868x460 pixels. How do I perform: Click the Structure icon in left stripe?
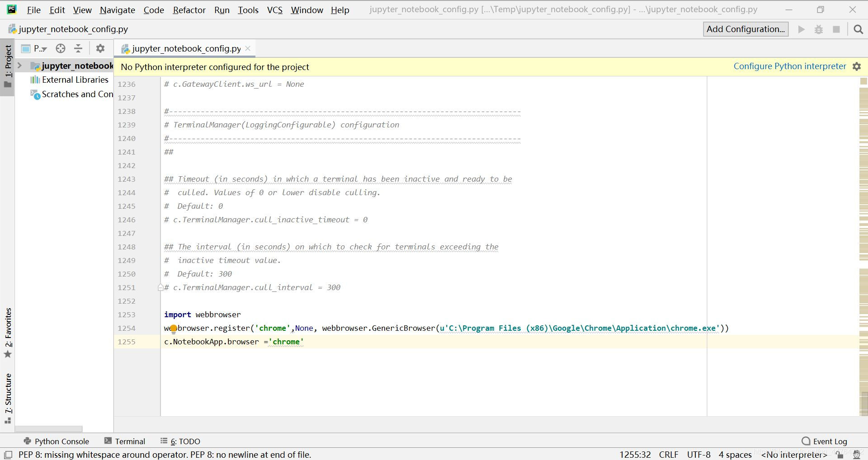pyautogui.click(x=8, y=421)
